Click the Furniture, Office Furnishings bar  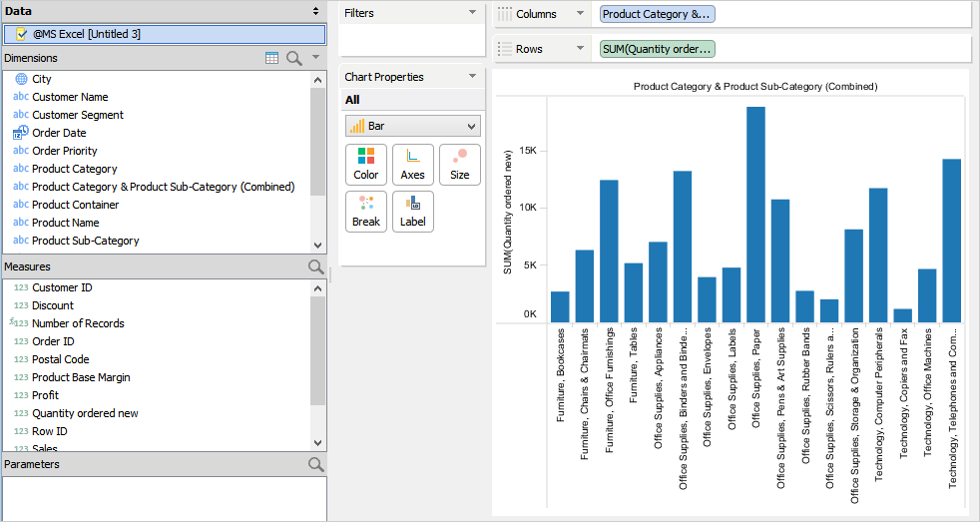(x=609, y=252)
